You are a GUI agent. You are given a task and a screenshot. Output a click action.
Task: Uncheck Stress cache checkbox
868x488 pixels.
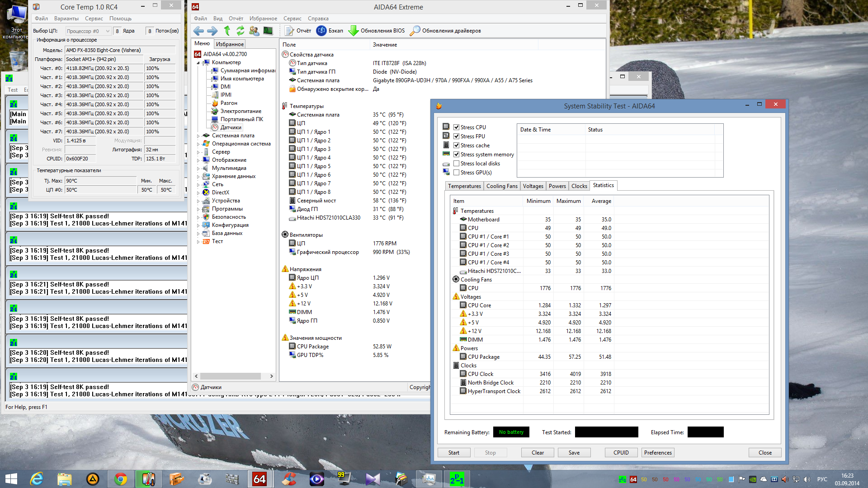tap(457, 145)
